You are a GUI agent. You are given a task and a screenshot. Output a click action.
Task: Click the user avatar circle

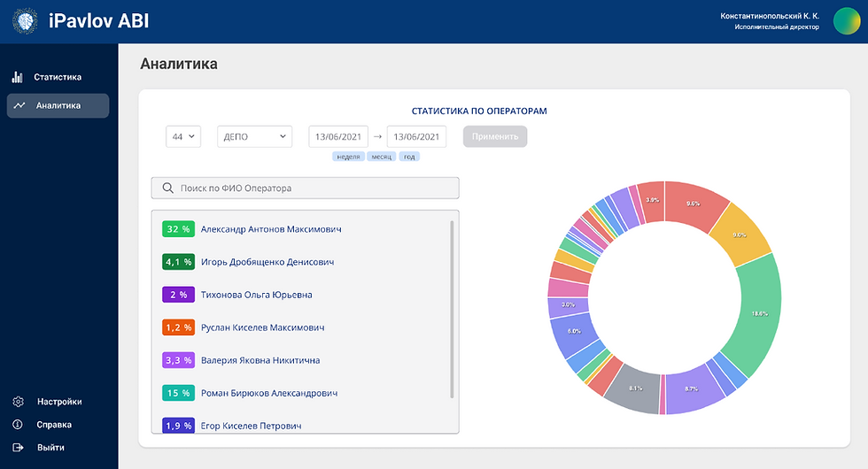(847, 21)
